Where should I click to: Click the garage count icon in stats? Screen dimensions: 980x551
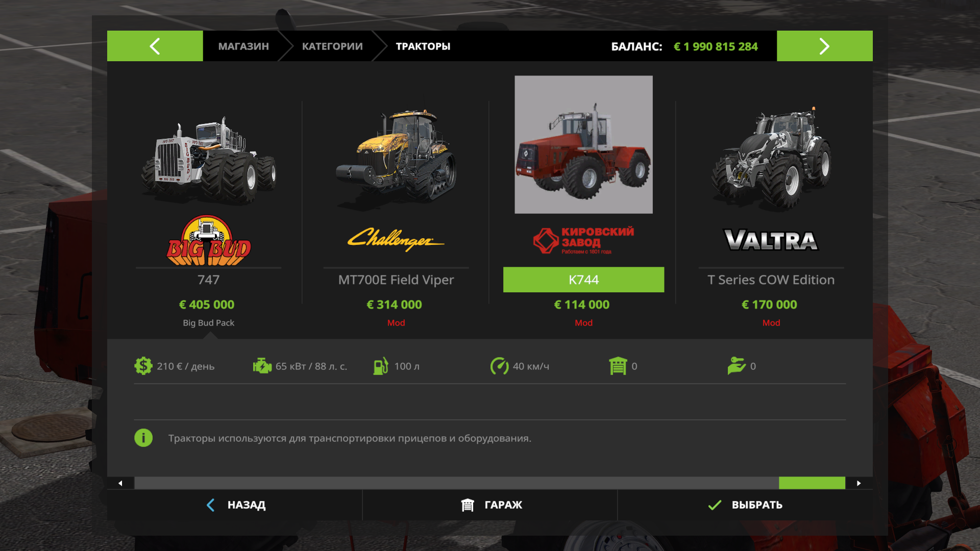(618, 366)
